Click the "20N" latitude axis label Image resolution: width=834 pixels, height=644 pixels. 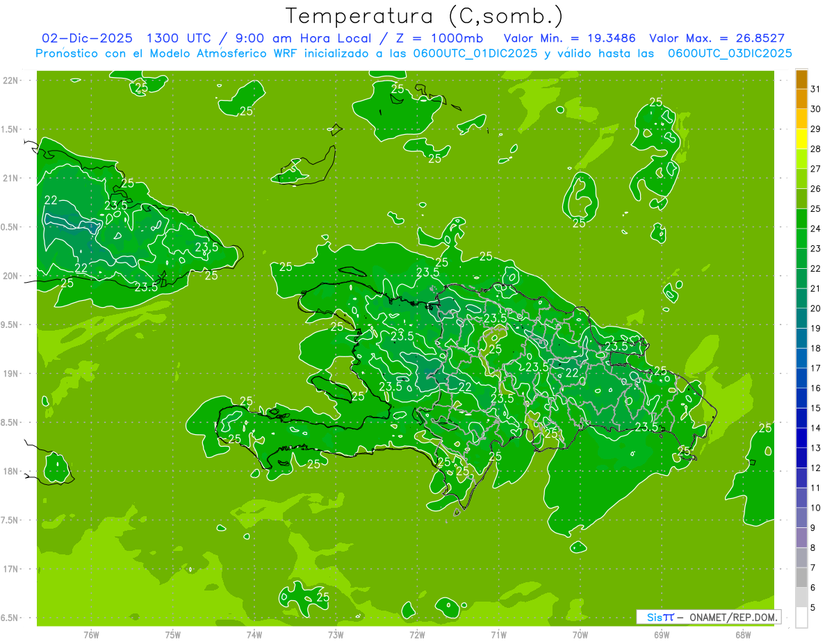pyautogui.click(x=12, y=276)
